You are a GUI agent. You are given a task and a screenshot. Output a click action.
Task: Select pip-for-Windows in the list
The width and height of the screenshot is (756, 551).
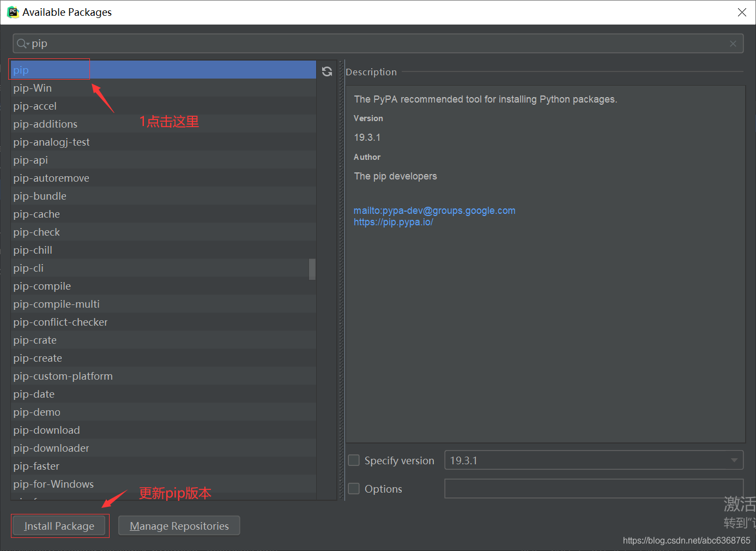[53, 484]
